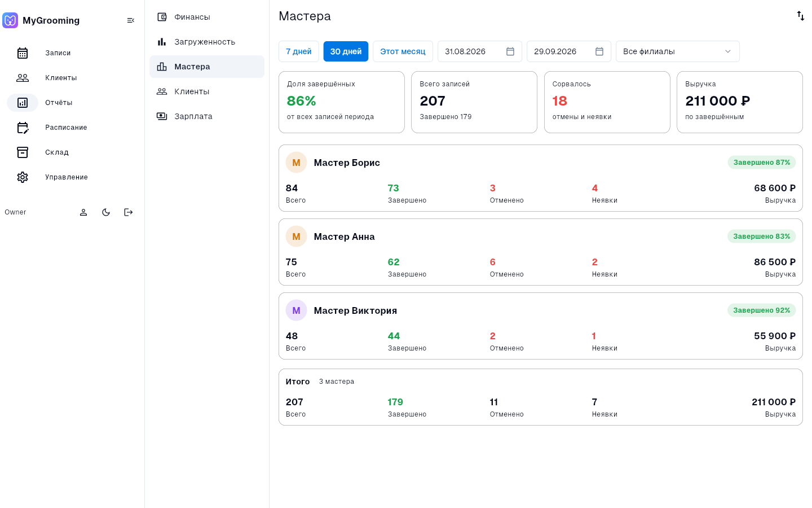Click the logout icon
This screenshot has height=508, width=812.
point(129,212)
